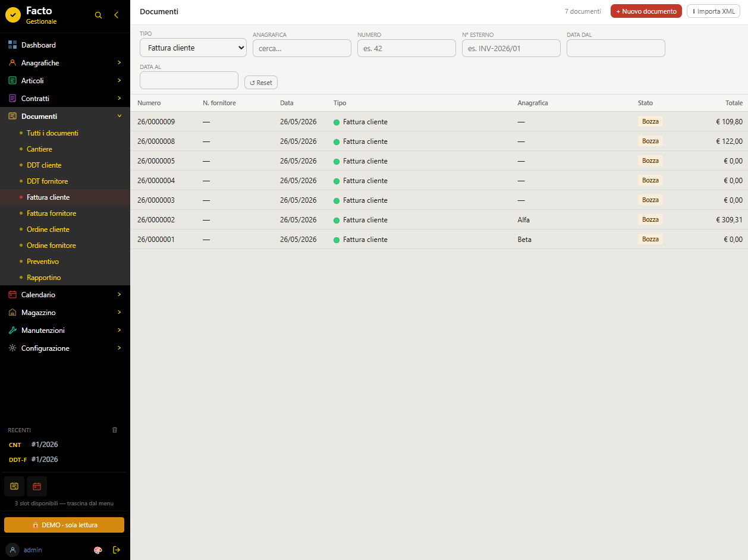Image resolution: width=748 pixels, height=560 pixels.
Task: Open the pinned calendar shortcut slot
Action: coord(37,486)
